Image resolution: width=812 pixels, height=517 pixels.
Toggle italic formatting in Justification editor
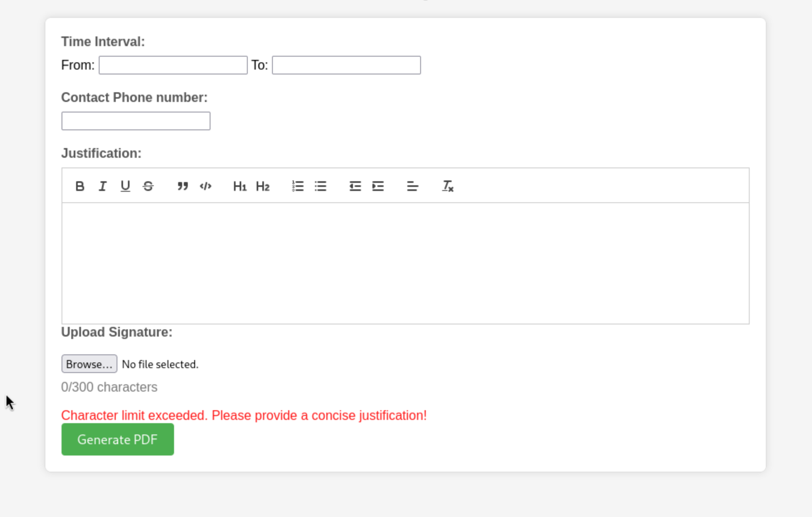(x=102, y=186)
